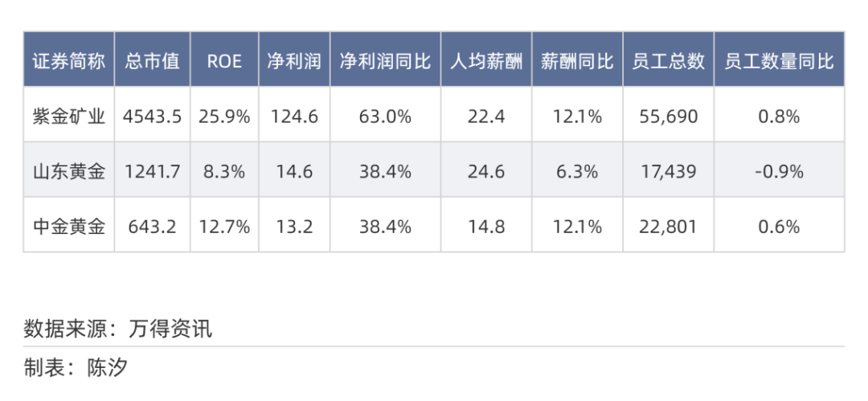Click the 22,801 employee count cell
This screenshot has width=868, height=401.
click(668, 227)
